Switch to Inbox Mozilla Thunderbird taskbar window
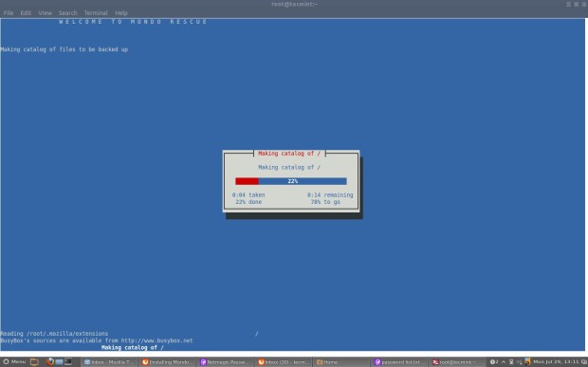Viewport: 588px width, 367px height. click(x=109, y=362)
